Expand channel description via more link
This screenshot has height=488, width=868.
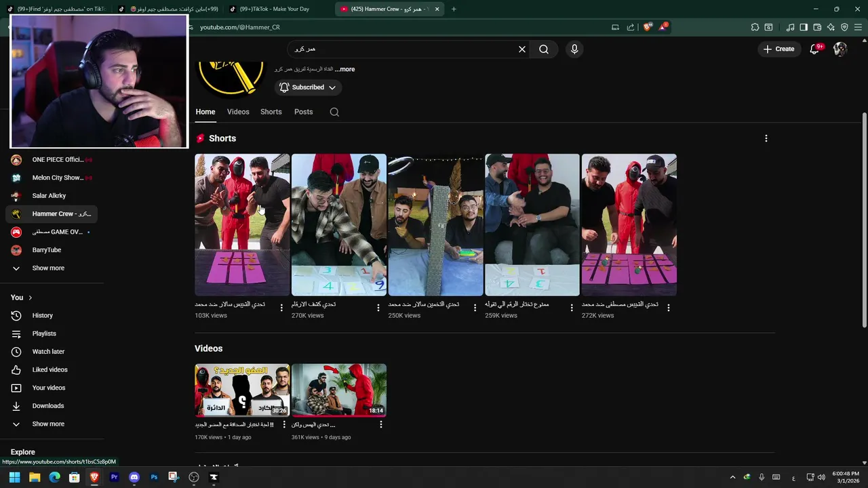[x=344, y=69]
